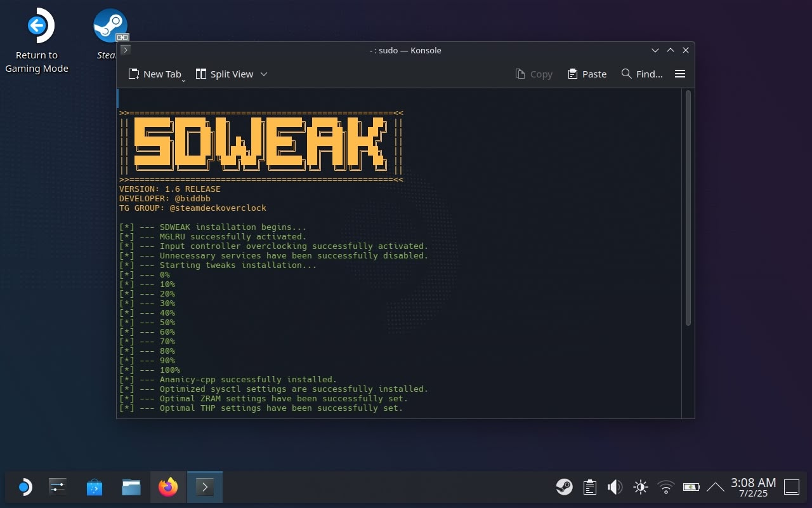Open the clipboard tray widget
Image resolution: width=812 pixels, height=508 pixels.
[590, 487]
